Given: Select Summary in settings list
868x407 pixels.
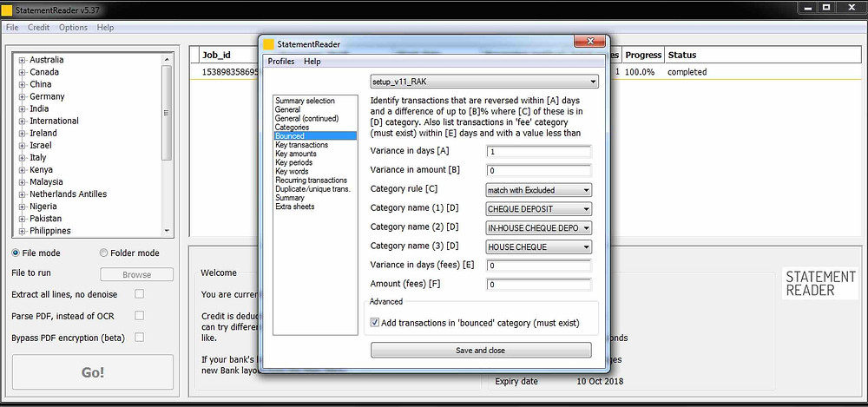Looking at the screenshot, I should pos(290,198).
